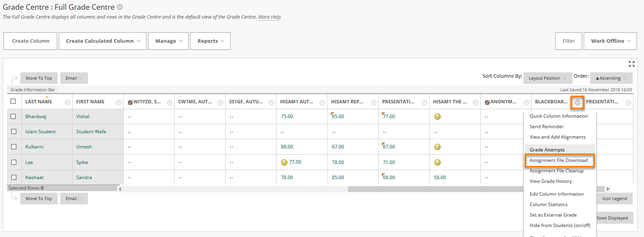Open CW1ME column options chevron
644x237 pixels.
pyautogui.click(x=220, y=103)
